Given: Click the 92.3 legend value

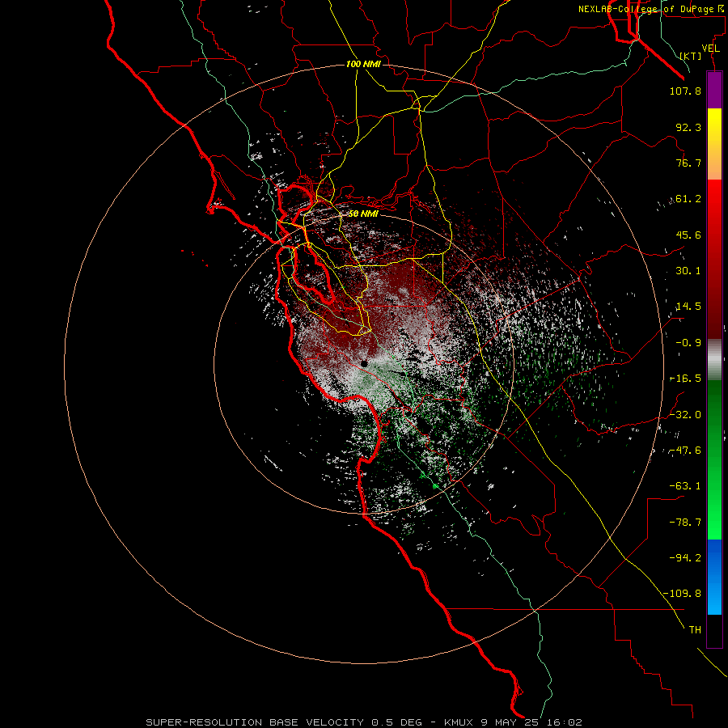Looking at the screenshot, I should [688, 127].
